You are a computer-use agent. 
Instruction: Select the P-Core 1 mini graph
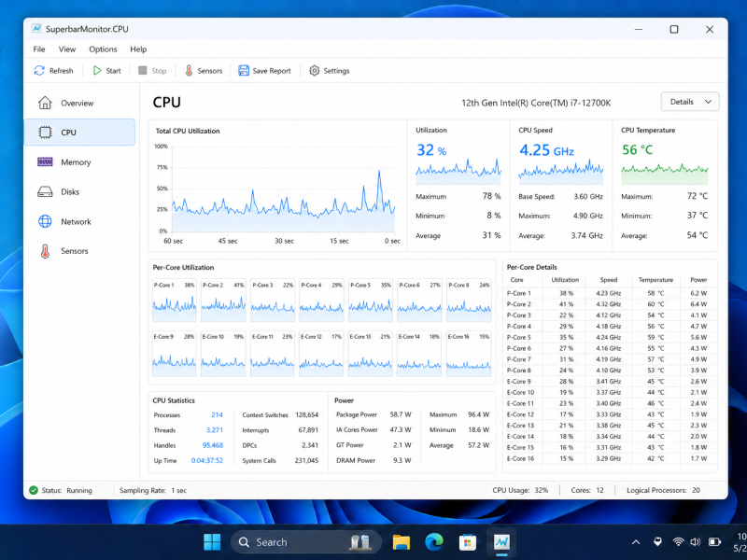[174, 301]
